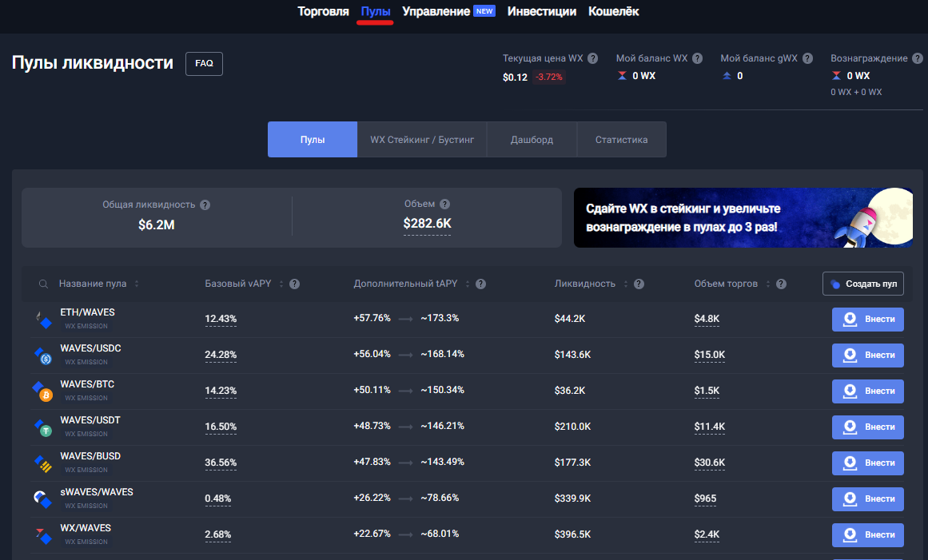Click help icon next to Текущая цена WX
Screen dimensions: 928x560
(x=592, y=58)
